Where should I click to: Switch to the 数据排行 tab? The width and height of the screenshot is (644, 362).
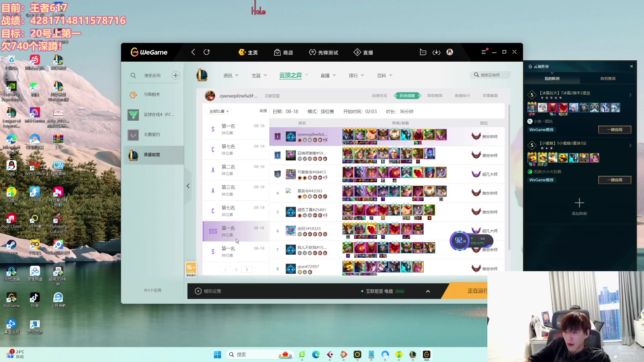pos(463,96)
